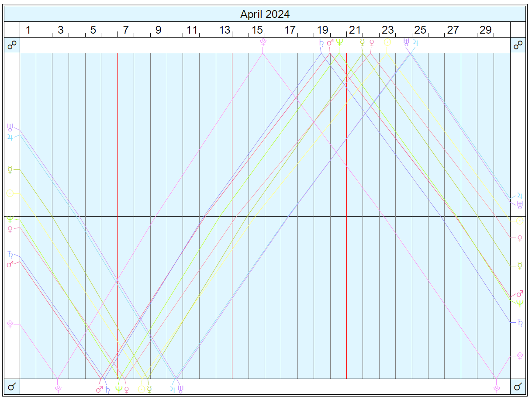Select the Sun glyph on the left edge
The height and width of the screenshot is (400, 532).
click(x=10, y=193)
